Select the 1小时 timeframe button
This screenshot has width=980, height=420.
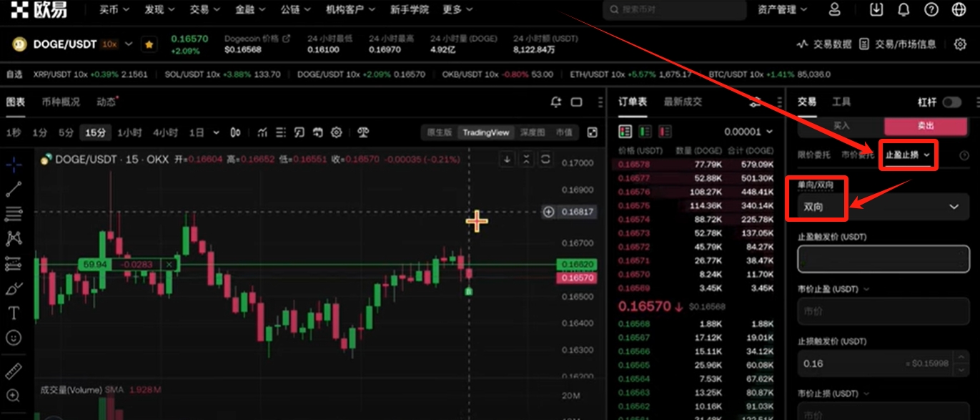pos(129,132)
